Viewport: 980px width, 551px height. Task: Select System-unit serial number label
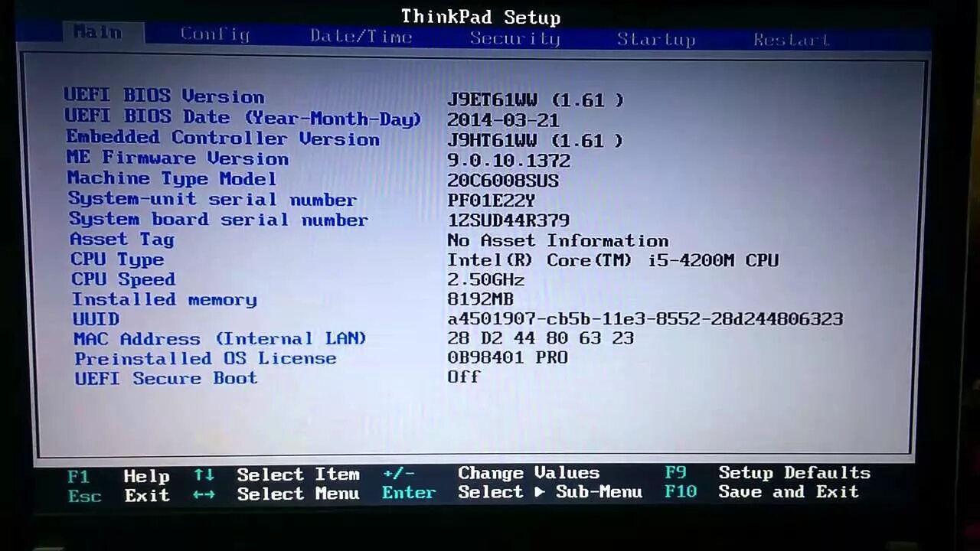pyautogui.click(x=212, y=199)
